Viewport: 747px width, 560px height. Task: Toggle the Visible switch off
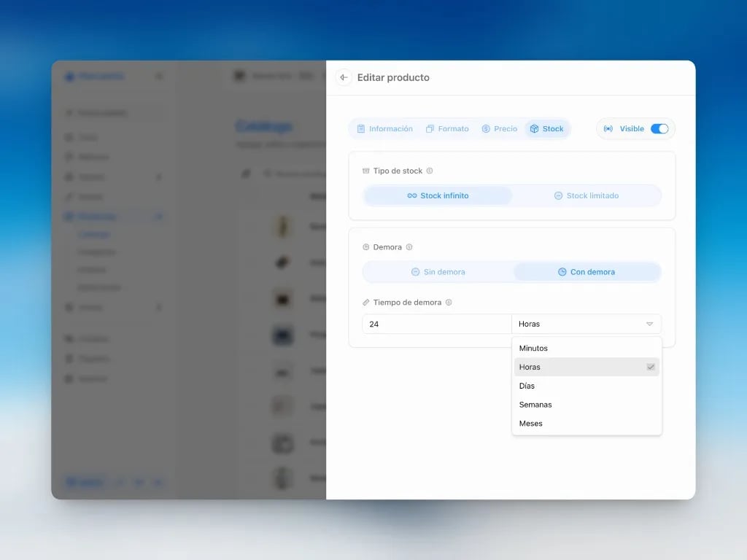pyautogui.click(x=659, y=128)
